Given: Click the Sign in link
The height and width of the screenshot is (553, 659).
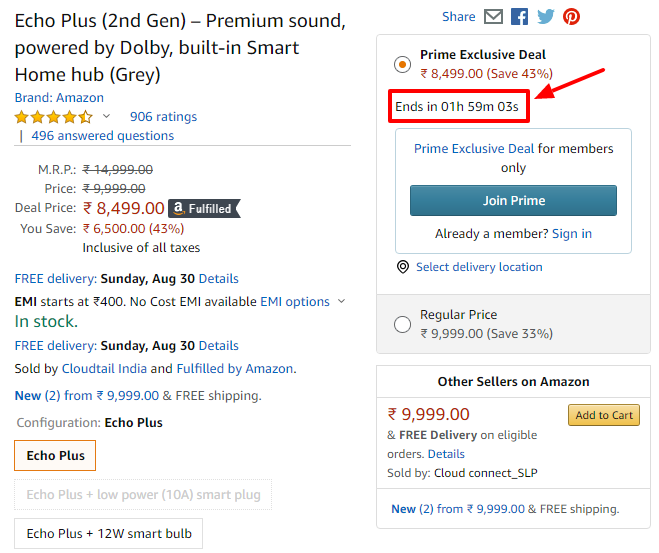Looking at the screenshot, I should pyautogui.click(x=572, y=234).
